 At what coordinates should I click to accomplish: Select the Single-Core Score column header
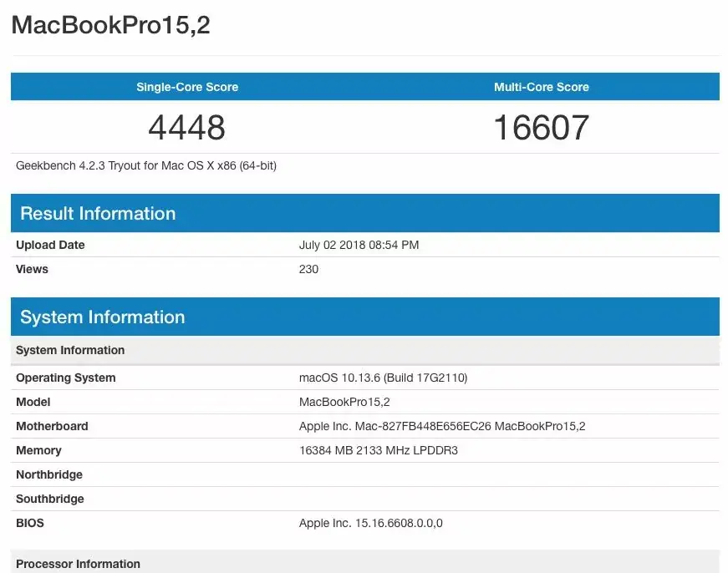186,87
